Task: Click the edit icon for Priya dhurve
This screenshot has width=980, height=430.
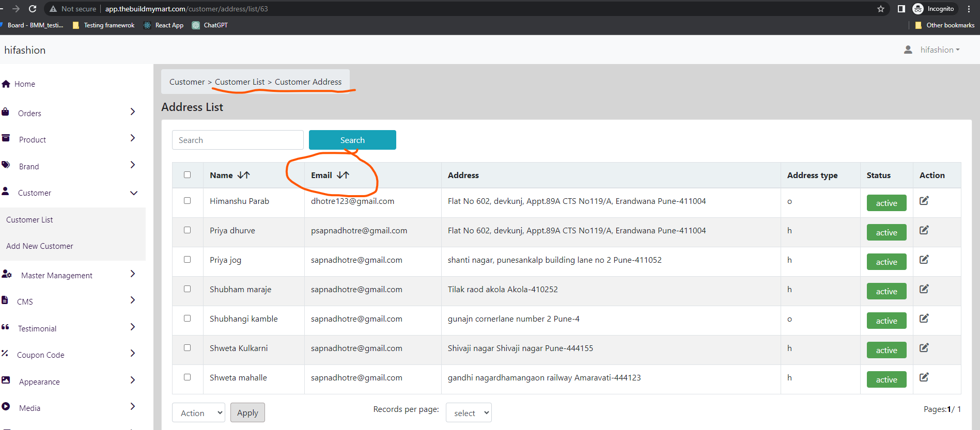Action: (924, 230)
